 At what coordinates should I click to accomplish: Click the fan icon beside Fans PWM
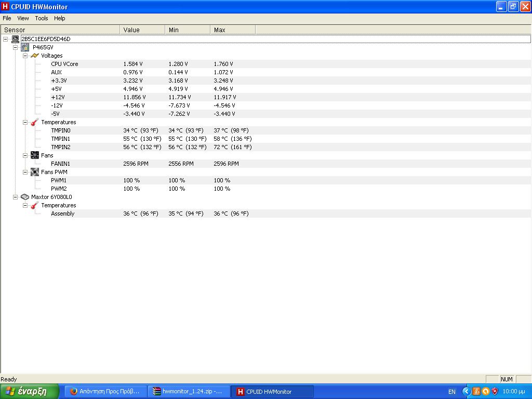(35, 172)
